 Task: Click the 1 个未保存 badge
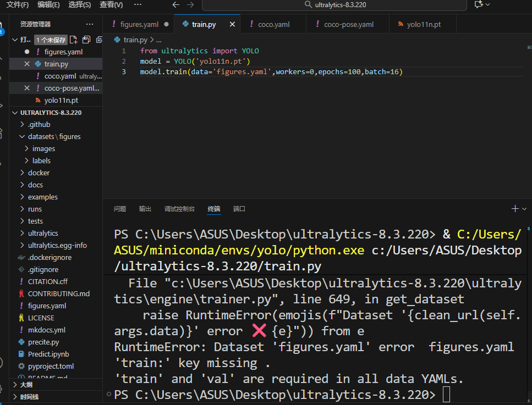tap(51, 40)
